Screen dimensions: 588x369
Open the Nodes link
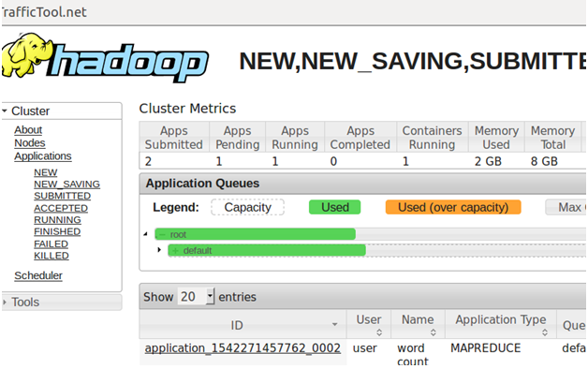tap(30, 143)
